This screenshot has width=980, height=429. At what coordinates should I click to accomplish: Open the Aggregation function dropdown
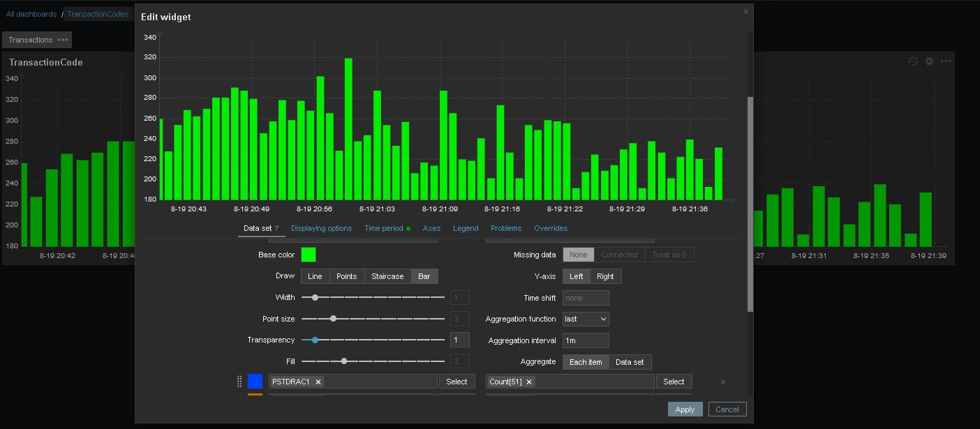click(x=586, y=319)
